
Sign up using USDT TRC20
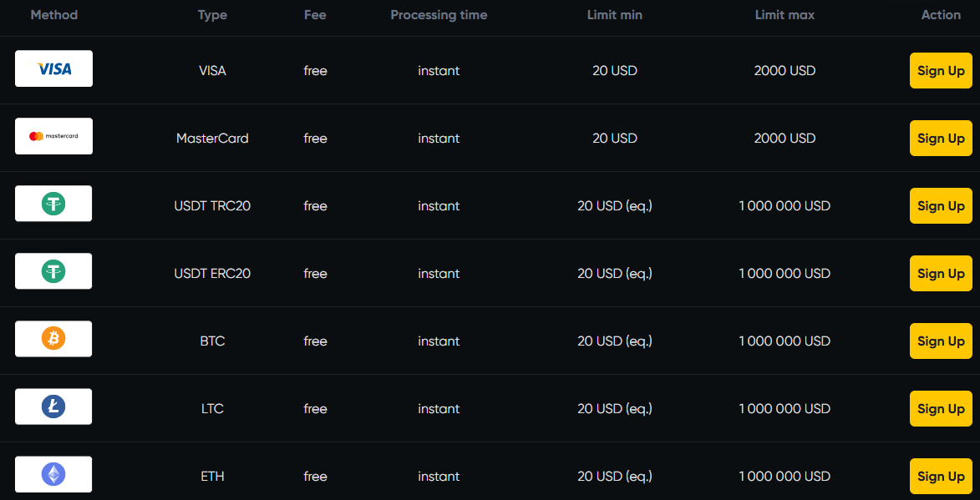(x=941, y=206)
